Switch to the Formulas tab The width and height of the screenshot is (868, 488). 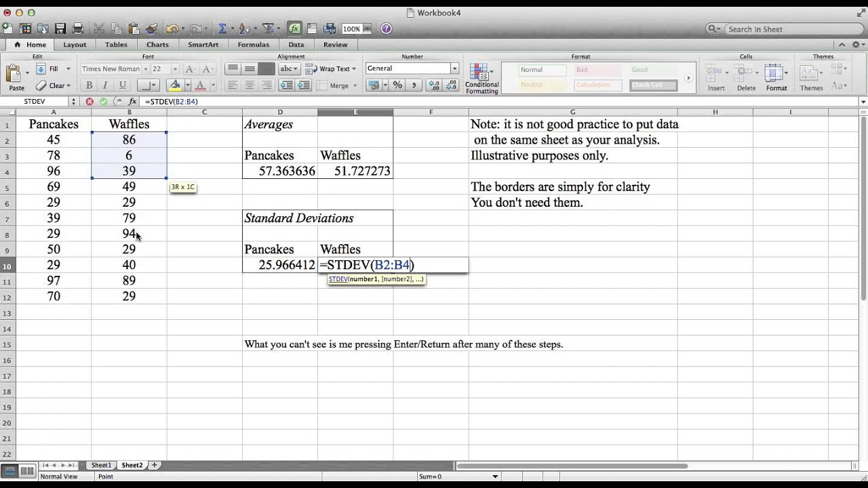pyautogui.click(x=253, y=45)
